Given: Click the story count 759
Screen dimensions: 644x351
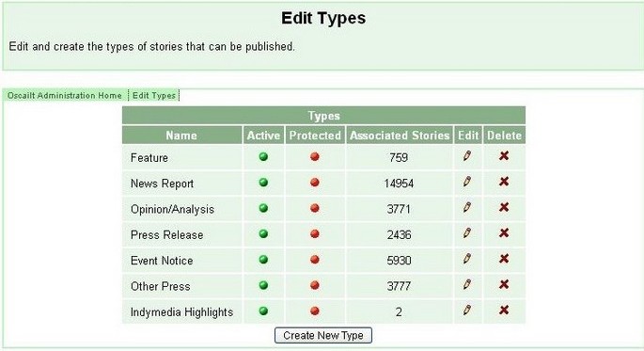Looking at the screenshot, I should pos(399,157).
